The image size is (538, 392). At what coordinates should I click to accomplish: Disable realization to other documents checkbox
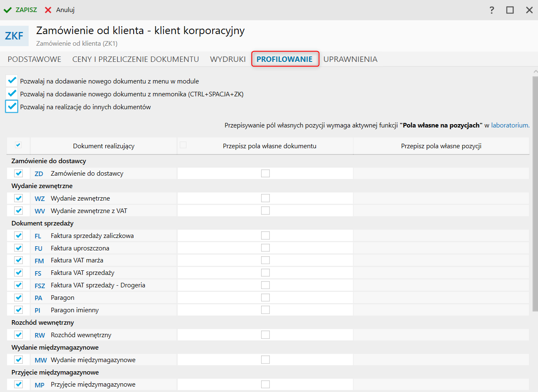point(12,107)
